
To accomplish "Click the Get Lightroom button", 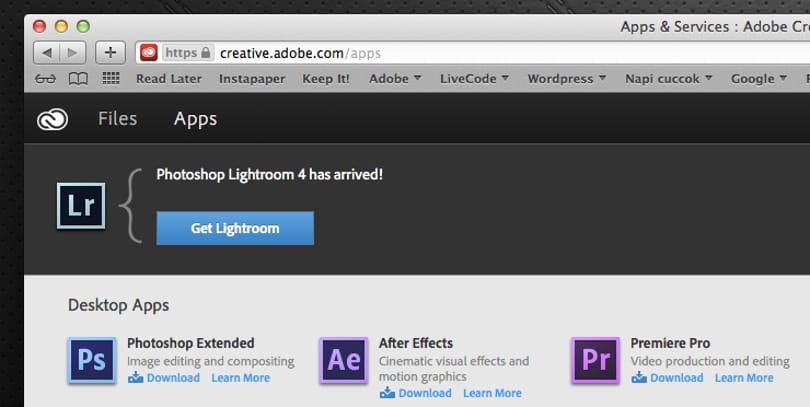I will point(235,228).
